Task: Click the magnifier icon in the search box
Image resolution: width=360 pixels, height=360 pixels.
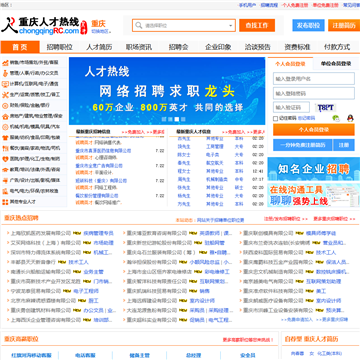Action: [138, 25]
